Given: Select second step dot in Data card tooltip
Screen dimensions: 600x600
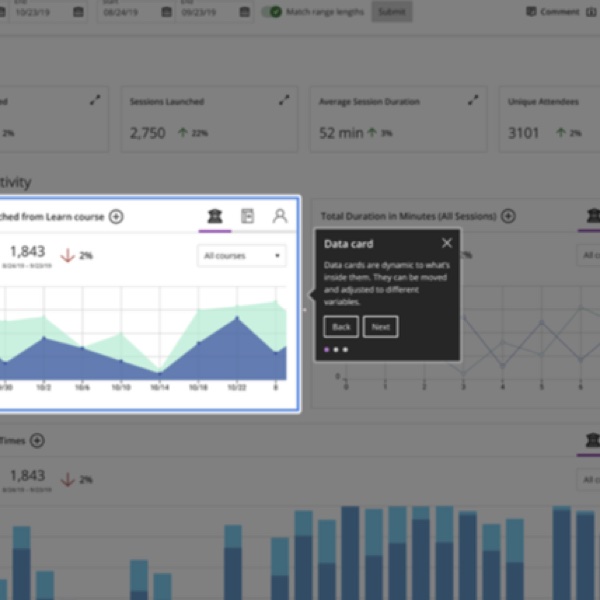Looking at the screenshot, I should tap(336, 349).
